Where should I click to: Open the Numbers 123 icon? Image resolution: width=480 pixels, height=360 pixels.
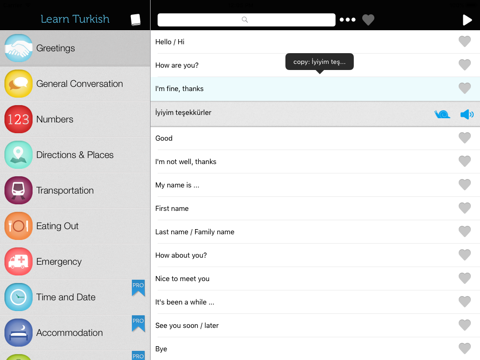18,119
